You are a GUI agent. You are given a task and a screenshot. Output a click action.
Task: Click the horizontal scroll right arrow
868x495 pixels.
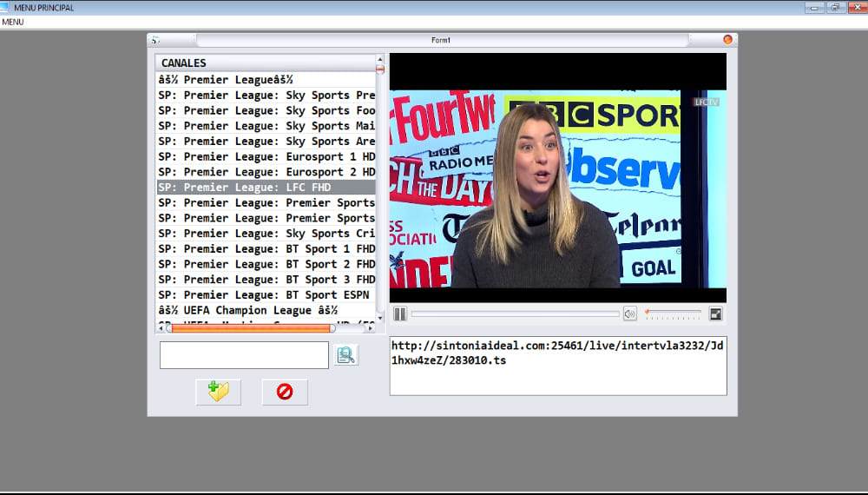(371, 328)
